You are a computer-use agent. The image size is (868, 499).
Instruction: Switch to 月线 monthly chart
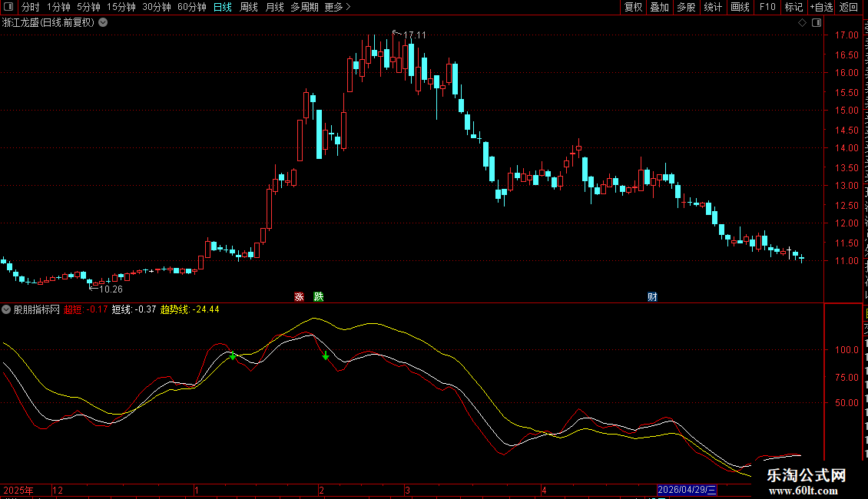point(274,7)
